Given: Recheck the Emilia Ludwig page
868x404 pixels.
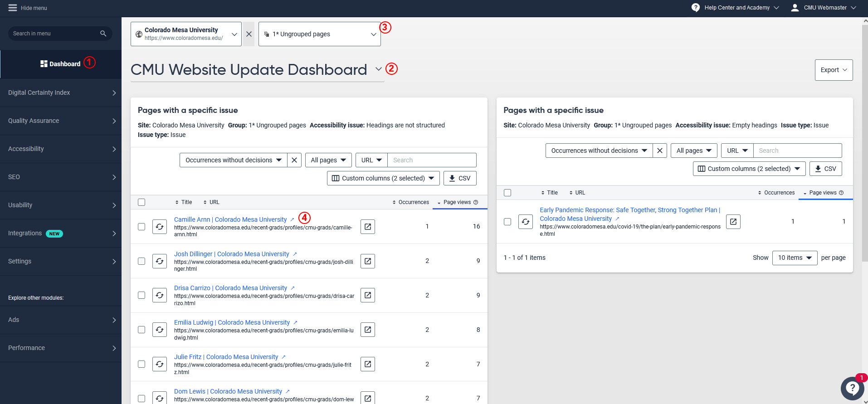Looking at the screenshot, I should click(160, 330).
